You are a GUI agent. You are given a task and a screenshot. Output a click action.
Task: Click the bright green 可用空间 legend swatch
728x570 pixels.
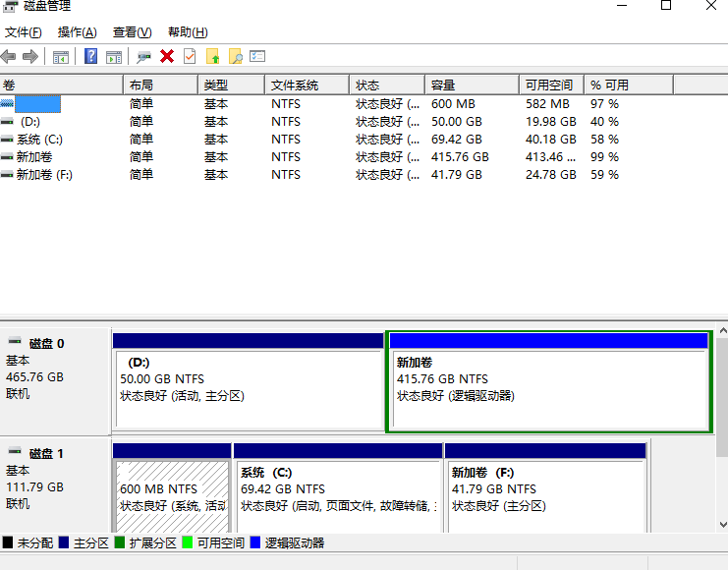(x=187, y=542)
